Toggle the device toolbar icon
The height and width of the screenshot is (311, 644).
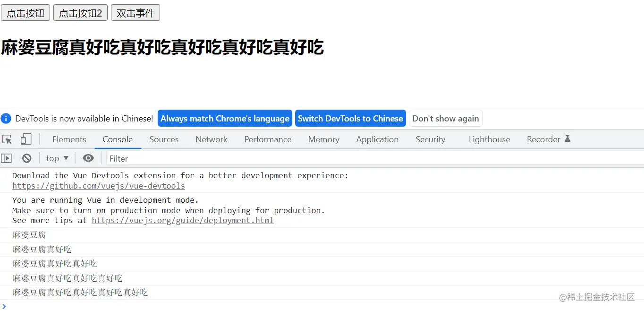(26, 139)
